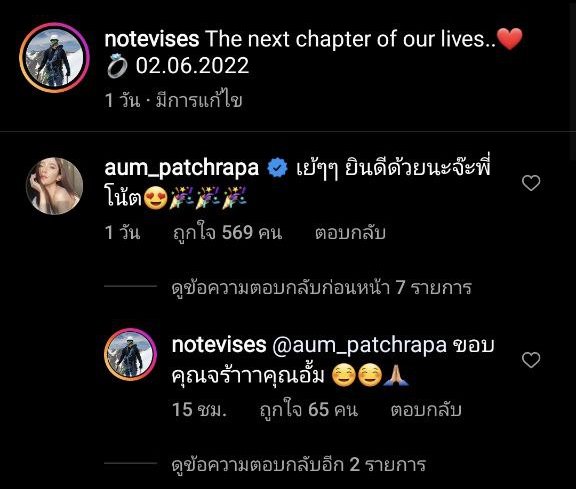Open the aum_patchrapa username link
Image resolution: width=576 pixels, height=489 pixels.
(181, 168)
